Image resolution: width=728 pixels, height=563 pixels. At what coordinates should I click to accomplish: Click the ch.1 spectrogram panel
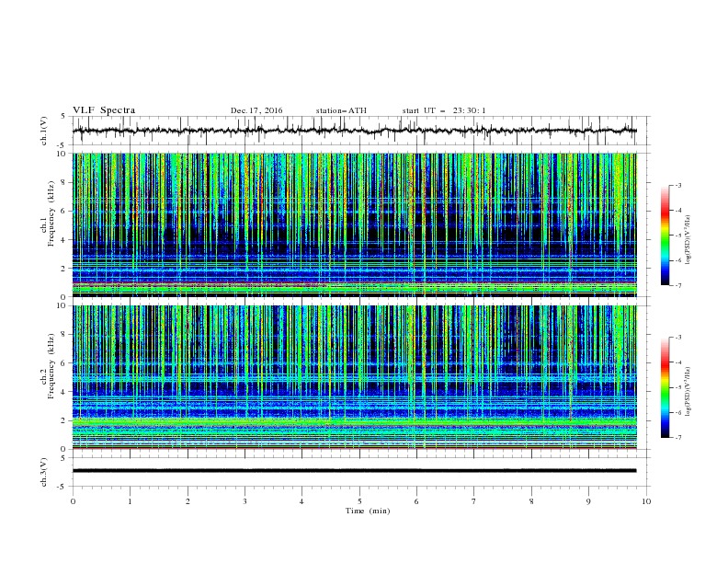354,224
